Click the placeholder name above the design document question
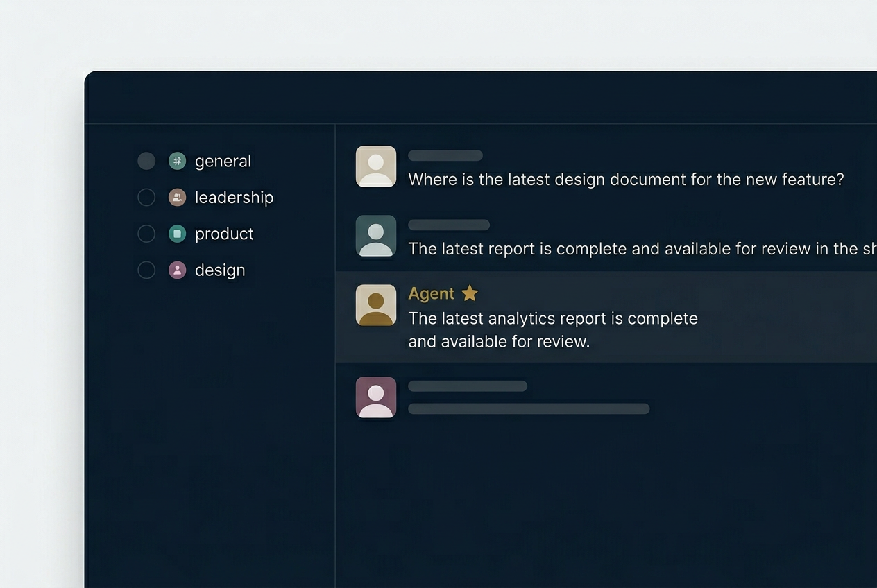Viewport: 877px width, 588px height. (x=445, y=155)
